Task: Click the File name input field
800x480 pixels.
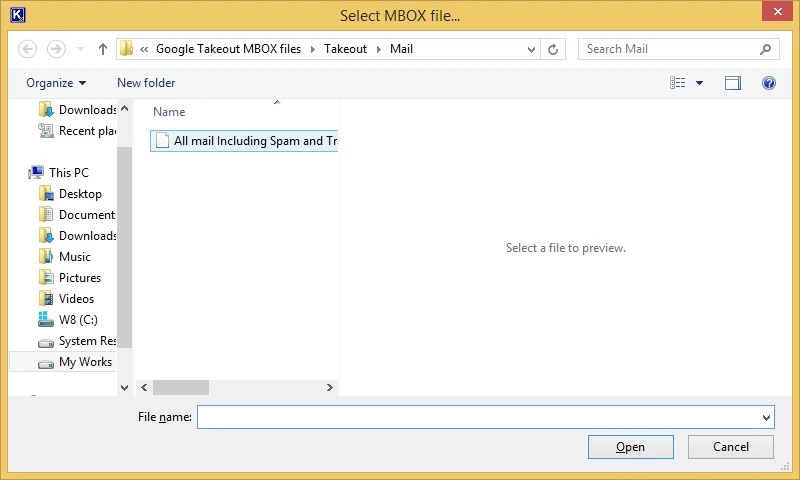Action: pyautogui.click(x=479, y=417)
